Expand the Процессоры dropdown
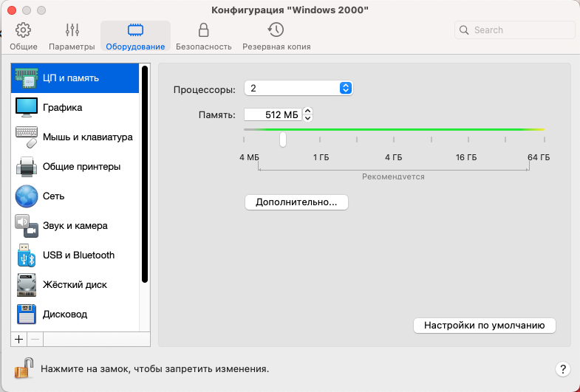 pyautogui.click(x=345, y=89)
